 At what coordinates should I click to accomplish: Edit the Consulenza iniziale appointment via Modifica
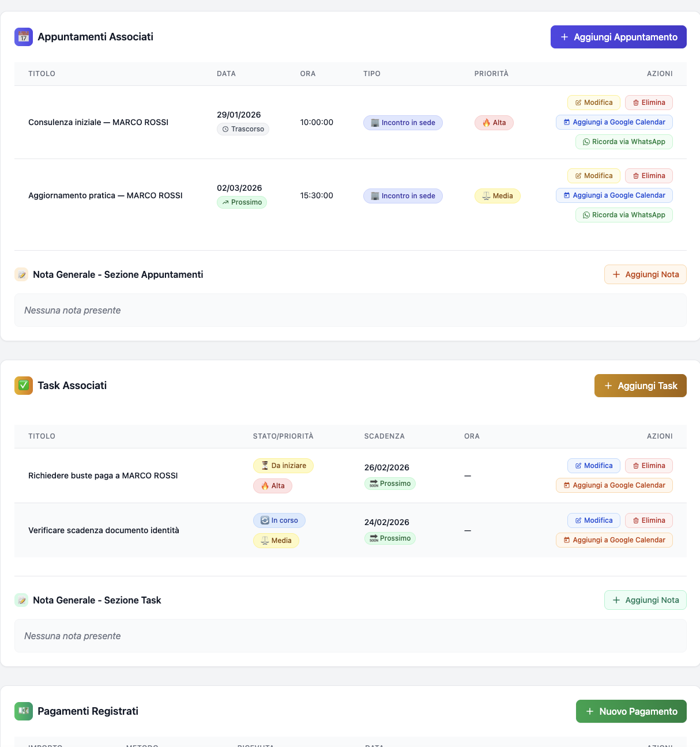[593, 103]
